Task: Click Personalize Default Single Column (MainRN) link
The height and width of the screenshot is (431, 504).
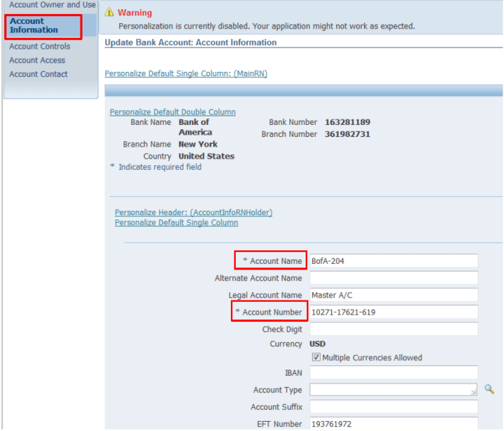Action: point(186,73)
